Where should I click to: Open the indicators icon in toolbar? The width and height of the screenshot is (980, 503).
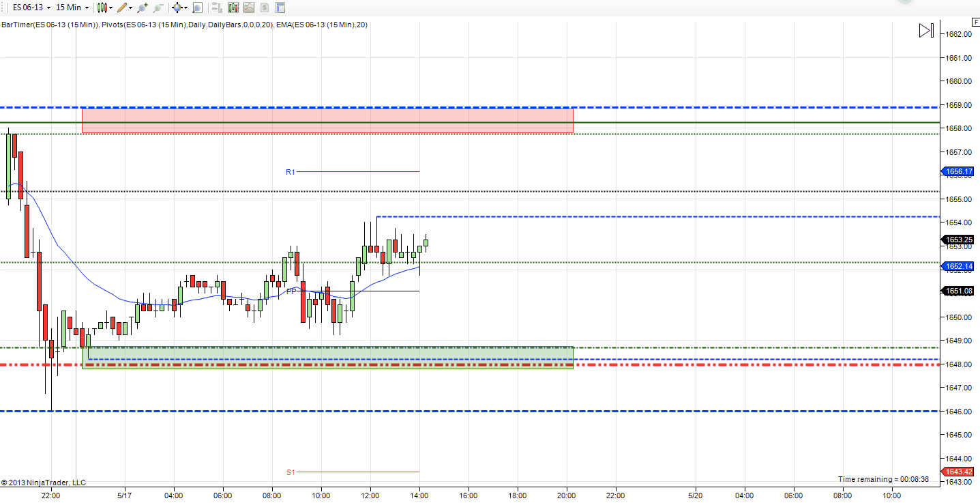(x=249, y=8)
